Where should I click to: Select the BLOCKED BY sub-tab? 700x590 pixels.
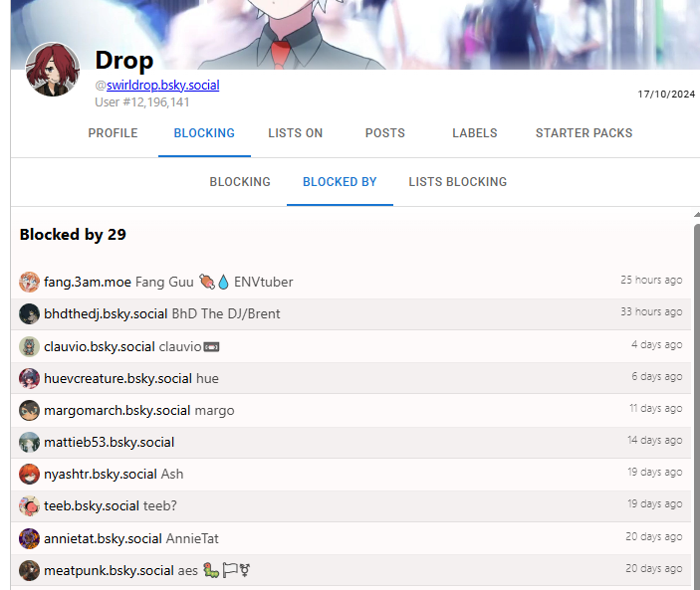340,182
